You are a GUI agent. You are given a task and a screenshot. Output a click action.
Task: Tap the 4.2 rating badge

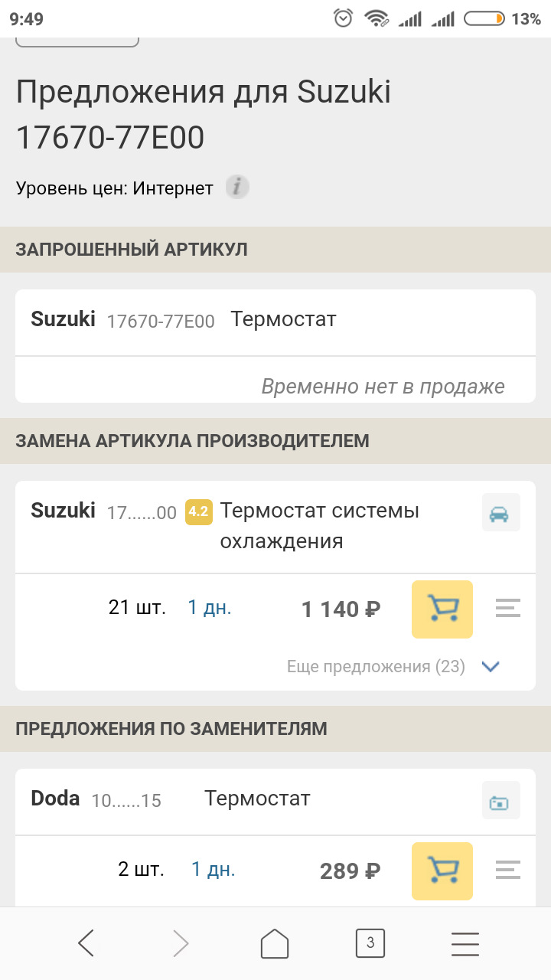pos(198,512)
